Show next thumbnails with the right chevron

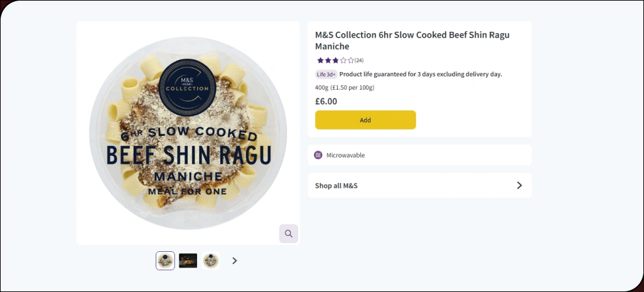(x=235, y=261)
